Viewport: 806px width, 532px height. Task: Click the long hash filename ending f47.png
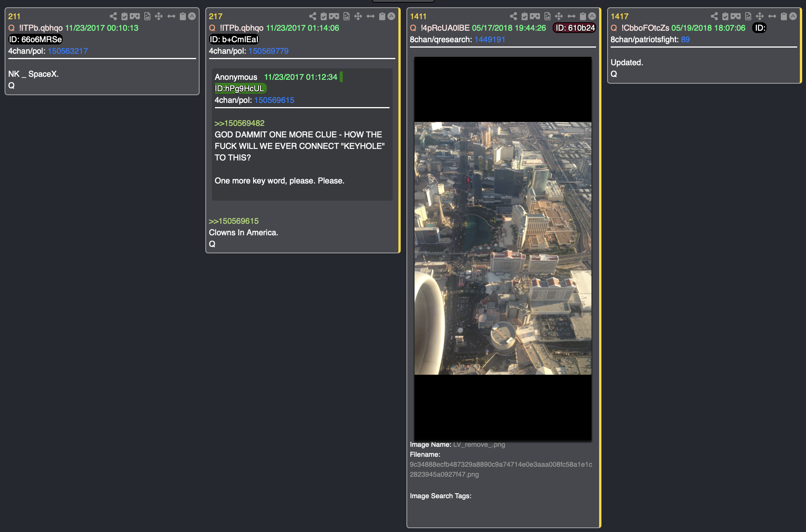501,469
